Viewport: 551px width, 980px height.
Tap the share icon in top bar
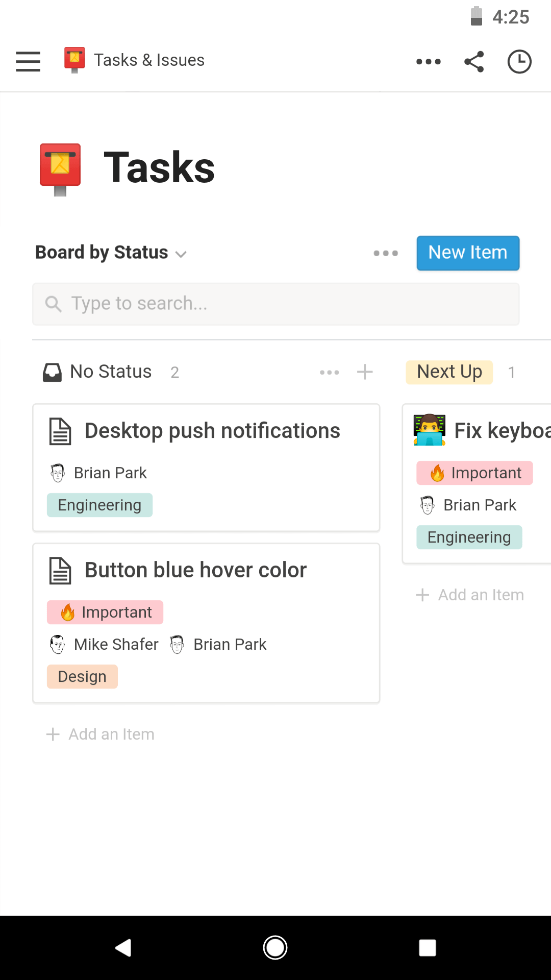(474, 62)
